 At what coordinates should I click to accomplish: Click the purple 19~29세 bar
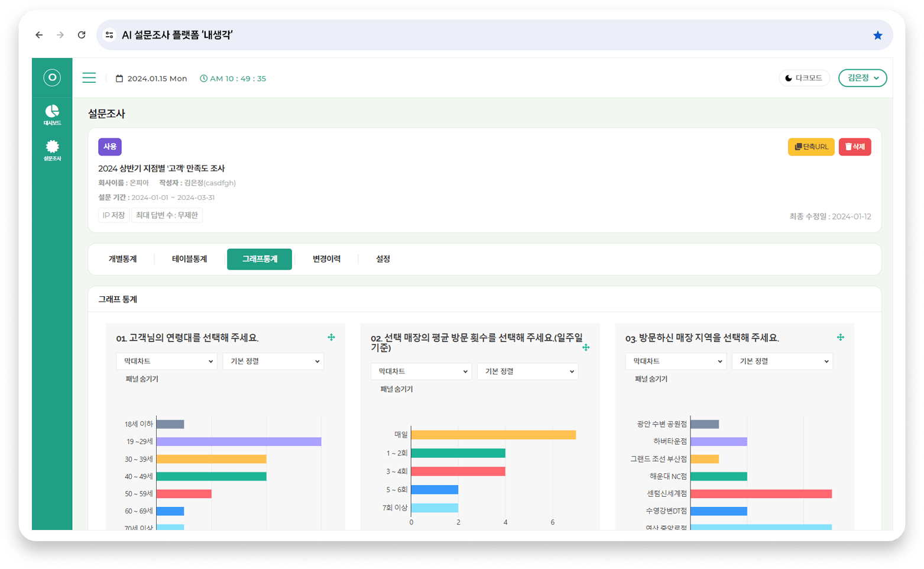(x=239, y=442)
